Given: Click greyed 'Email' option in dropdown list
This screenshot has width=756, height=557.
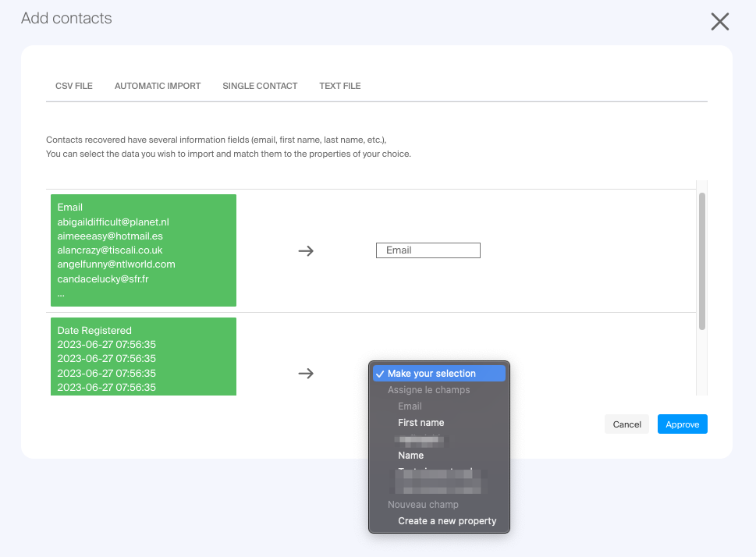Looking at the screenshot, I should (410, 406).
